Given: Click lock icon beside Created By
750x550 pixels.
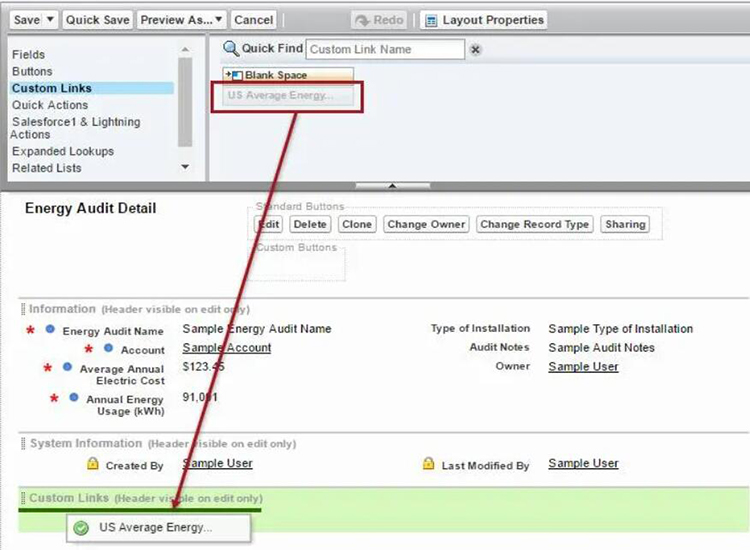Looking at the screenshot, I should (x=93, y=463).
